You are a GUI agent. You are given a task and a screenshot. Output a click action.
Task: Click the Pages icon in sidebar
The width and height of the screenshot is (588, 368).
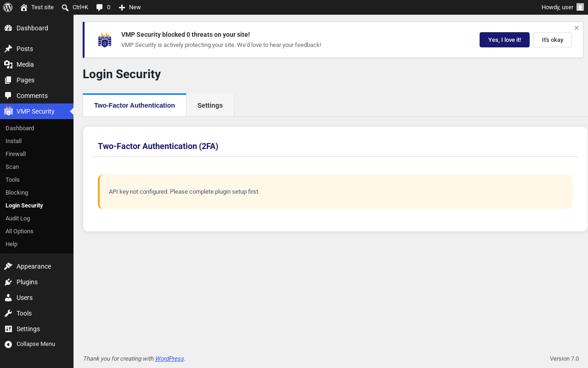pos(8,80)
